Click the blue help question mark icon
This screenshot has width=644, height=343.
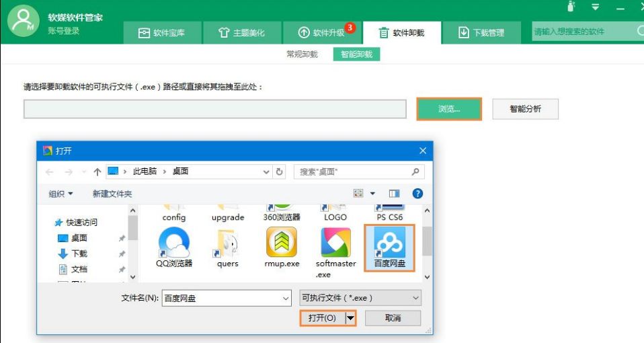pyautogui.click(x=417, y=194)
